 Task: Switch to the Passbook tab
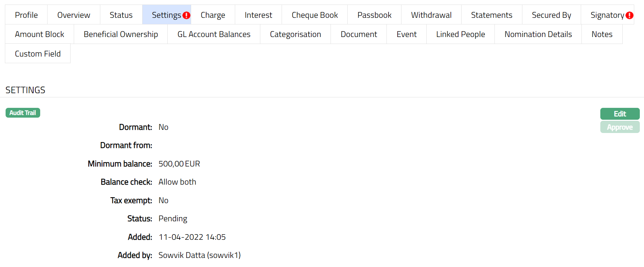[x=374, y=15]
